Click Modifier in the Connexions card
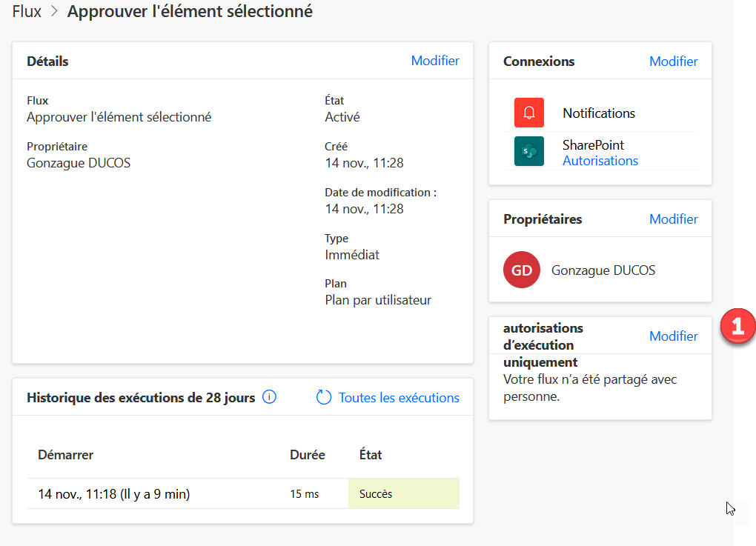The width and height of the screenshot is (756, 546). pyautogui.click(x=673, y=61)
